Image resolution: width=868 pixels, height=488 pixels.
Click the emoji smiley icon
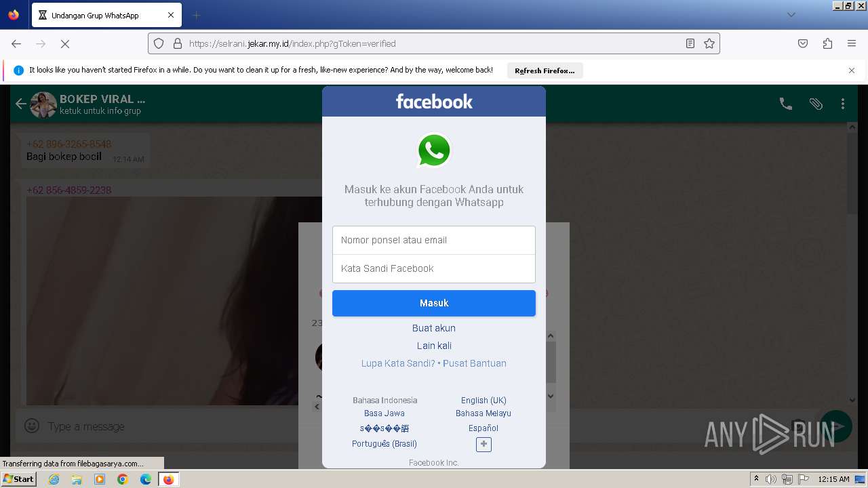[31, 426]
